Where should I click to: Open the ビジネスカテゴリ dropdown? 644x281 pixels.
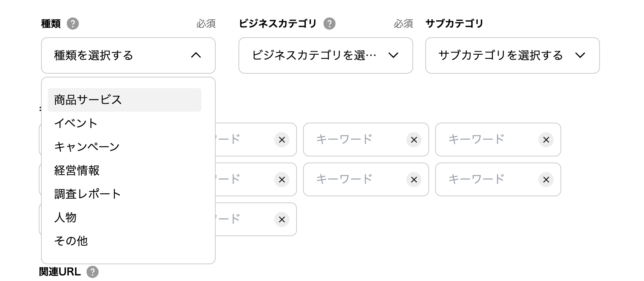(326, 55)
